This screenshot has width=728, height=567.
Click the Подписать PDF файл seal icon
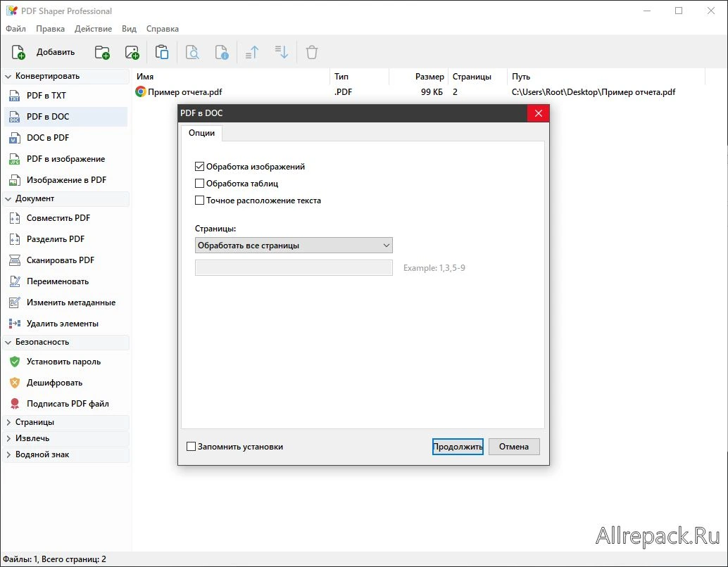pos(15,404)
